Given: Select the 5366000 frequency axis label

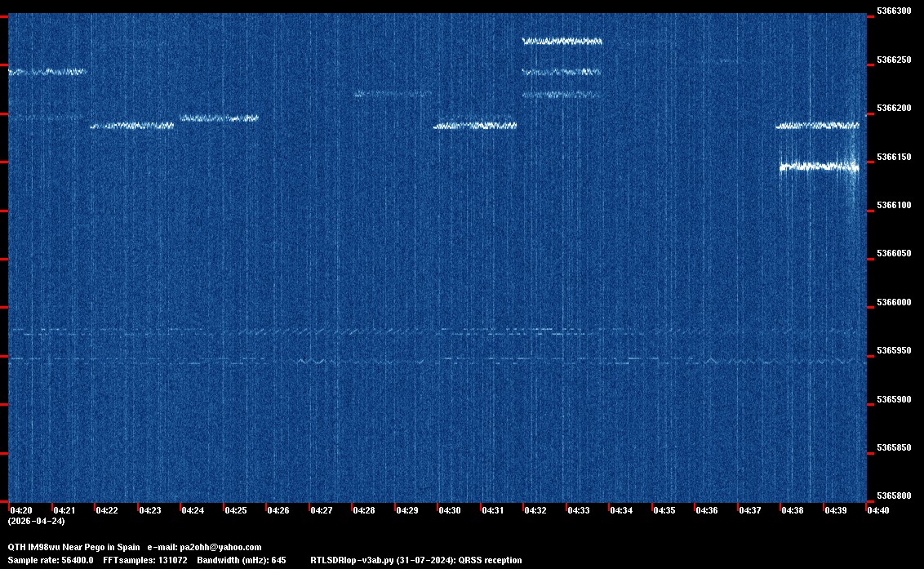Looking at the screenshot, I should [x=893, y=303].
